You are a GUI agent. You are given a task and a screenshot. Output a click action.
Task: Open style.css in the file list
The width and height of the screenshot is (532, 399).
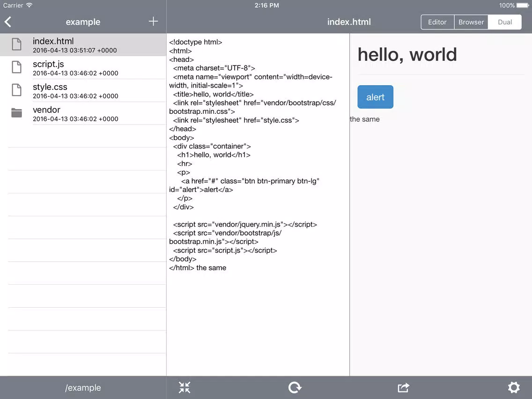83,90
